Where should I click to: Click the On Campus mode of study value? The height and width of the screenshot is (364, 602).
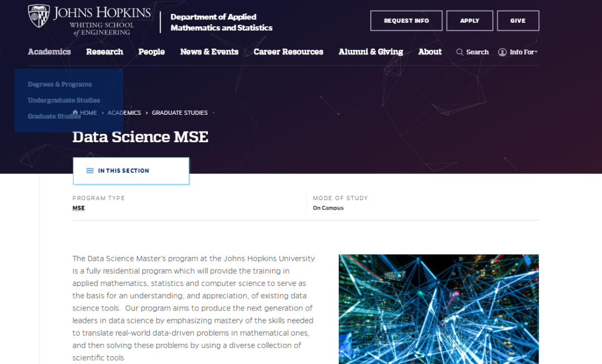point(328,208)
